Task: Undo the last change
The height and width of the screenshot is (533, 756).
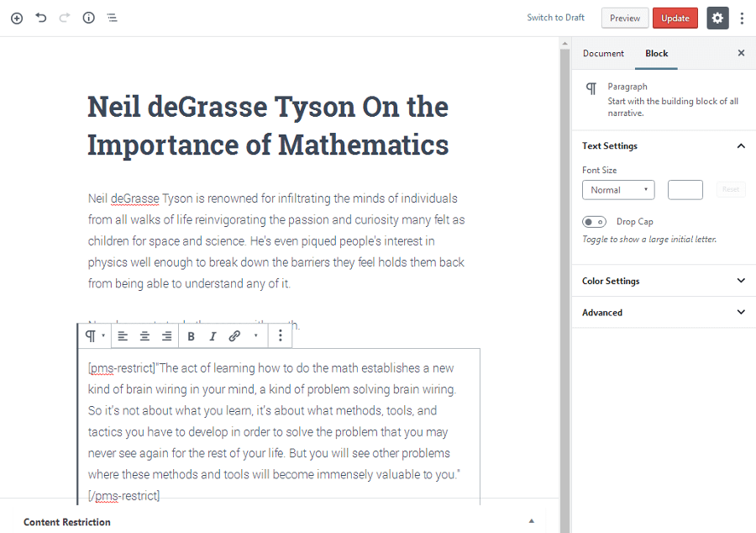Action: (x=41, y=18)
